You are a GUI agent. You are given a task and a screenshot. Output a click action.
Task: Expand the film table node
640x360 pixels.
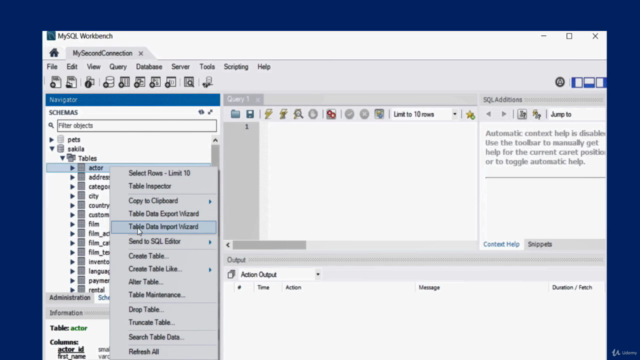pyautogui.click(x=72, y=224)
